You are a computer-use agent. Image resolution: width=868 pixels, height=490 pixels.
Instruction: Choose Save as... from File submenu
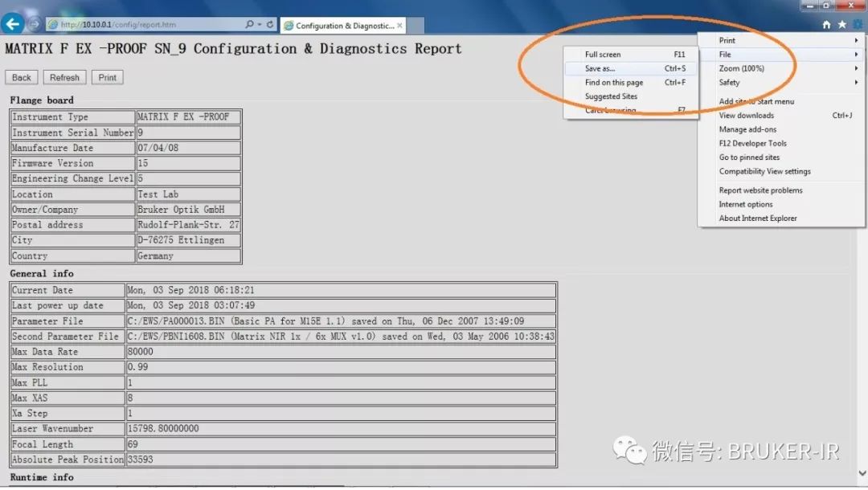coord(600,68)
